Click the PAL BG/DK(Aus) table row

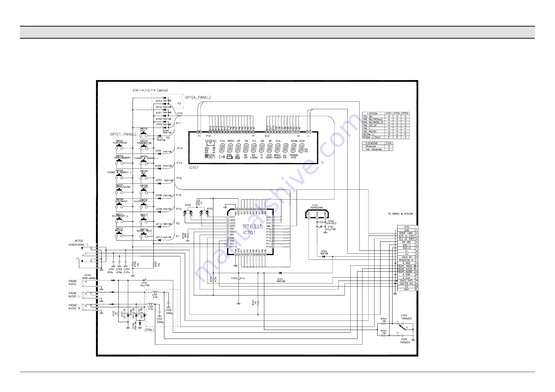coord(386,119)
